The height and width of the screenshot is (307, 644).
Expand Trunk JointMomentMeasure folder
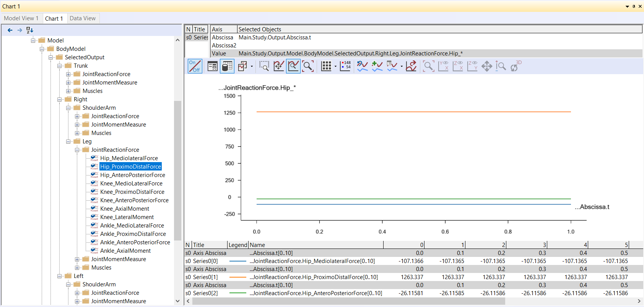[x=68, y=83]
